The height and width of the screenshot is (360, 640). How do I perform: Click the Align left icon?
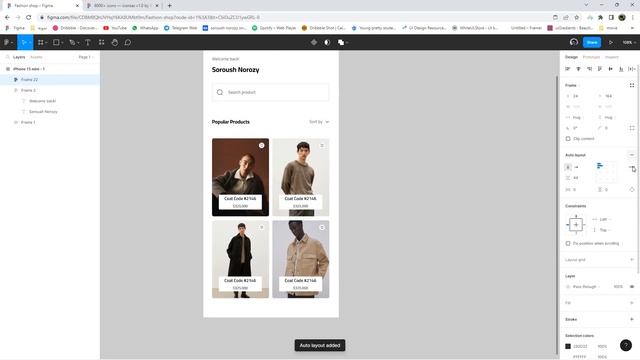click(x=568, y=69)
